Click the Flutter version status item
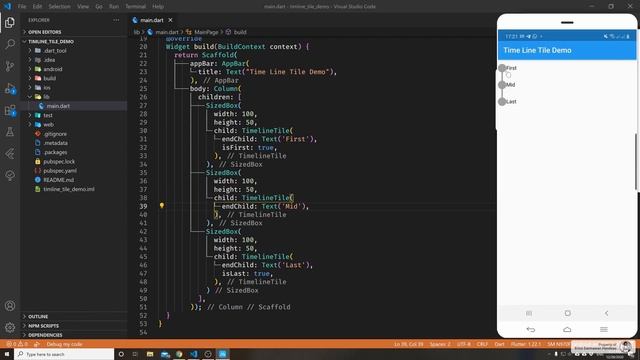The image size is (640, 360). (x=526, y=344)
